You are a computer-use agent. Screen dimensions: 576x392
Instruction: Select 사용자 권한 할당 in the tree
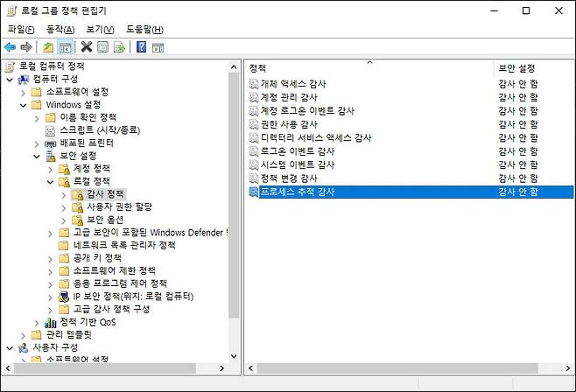(x=120, y=206)
